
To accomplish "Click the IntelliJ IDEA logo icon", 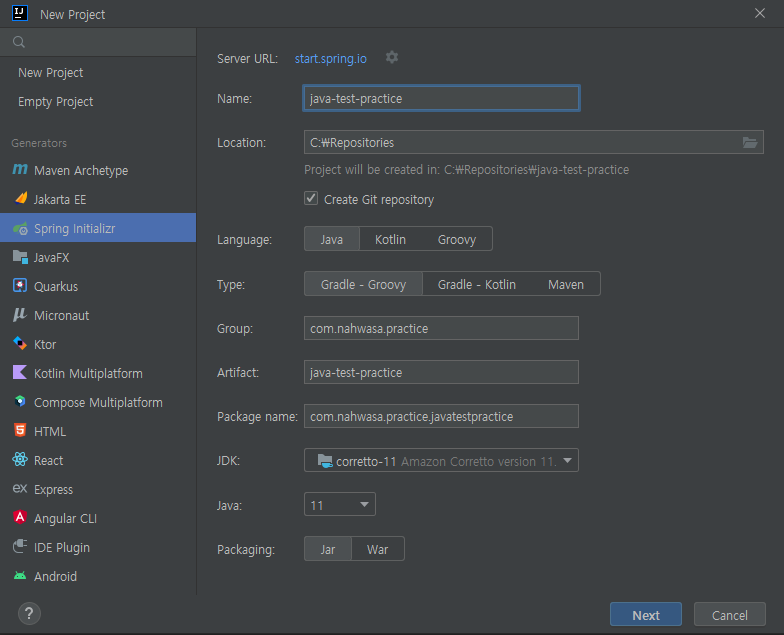I will [x=20, y=13].
